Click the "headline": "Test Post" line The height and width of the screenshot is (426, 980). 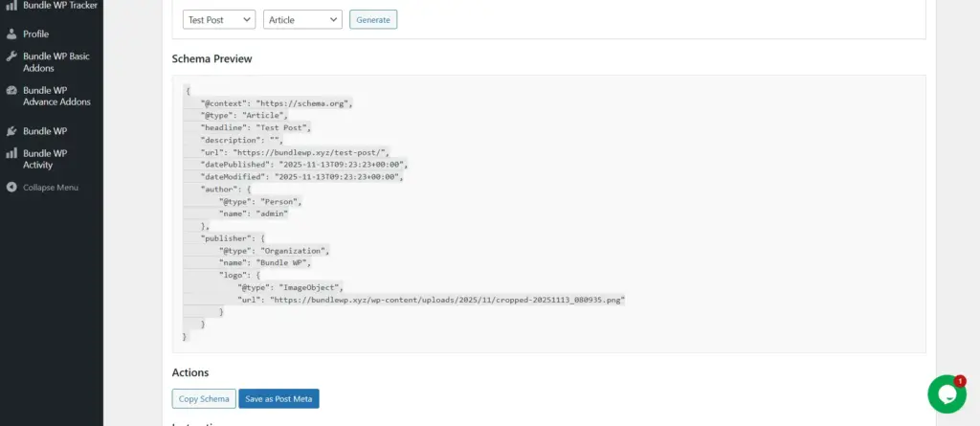point(256,127)
